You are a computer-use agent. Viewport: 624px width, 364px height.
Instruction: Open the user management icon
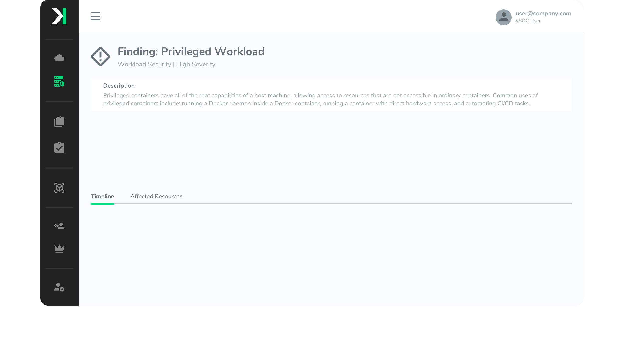(59, 288)
